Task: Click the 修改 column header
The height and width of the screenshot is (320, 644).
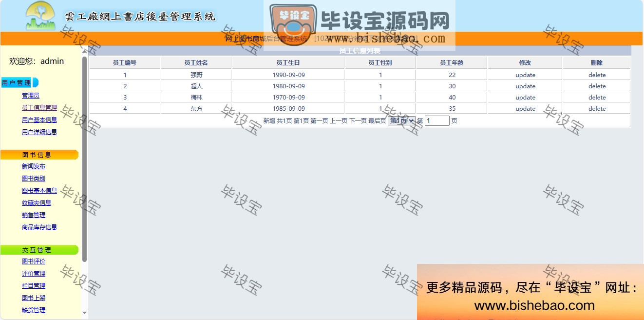Action: (x=525, y=63)
